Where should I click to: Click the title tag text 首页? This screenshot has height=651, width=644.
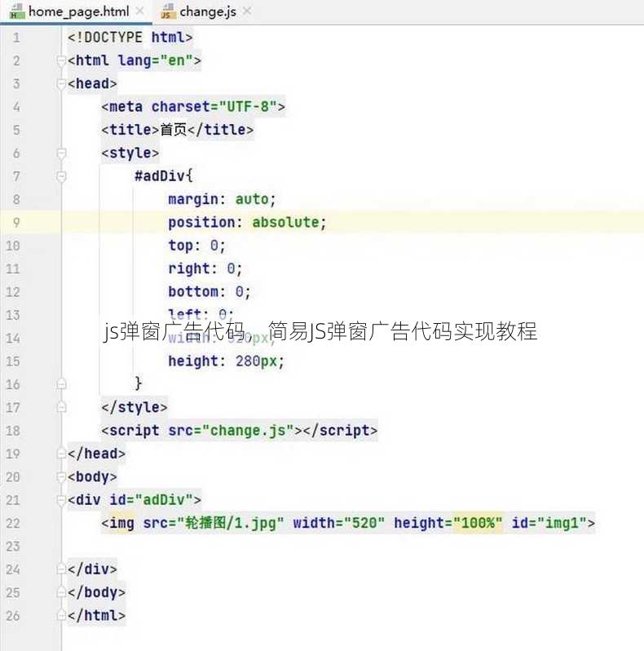point(174,130)
